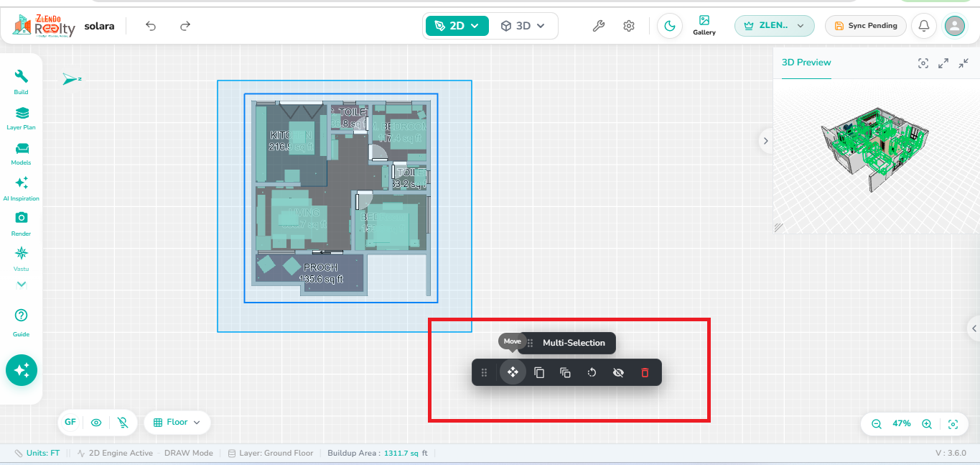The height and width of the screenshot is (465, 980).
Task: Undo the last action
Action: (x=151, y=26)
